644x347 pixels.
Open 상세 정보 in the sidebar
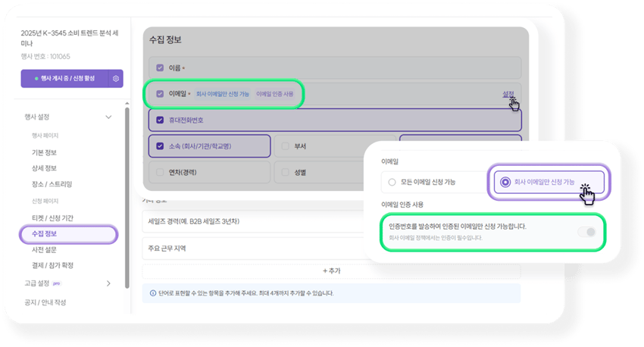pos(45,168)
